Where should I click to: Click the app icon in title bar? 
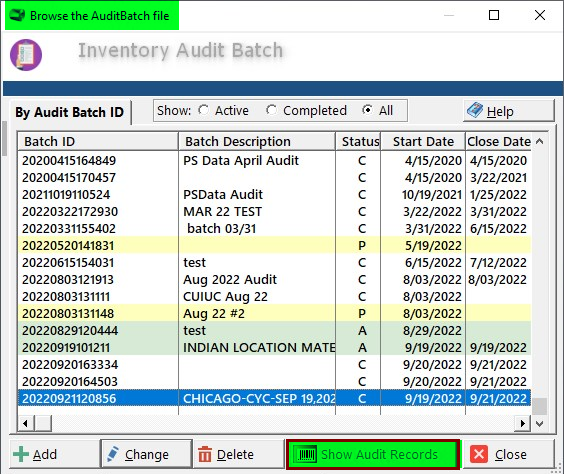click(x=17, y=15)
